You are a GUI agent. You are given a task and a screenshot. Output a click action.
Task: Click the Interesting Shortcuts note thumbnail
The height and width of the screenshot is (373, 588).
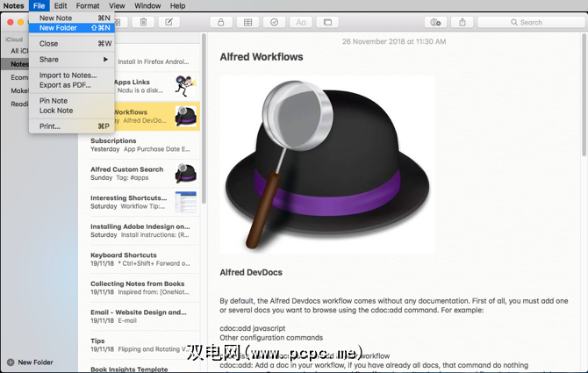click(x=186, y=202)
